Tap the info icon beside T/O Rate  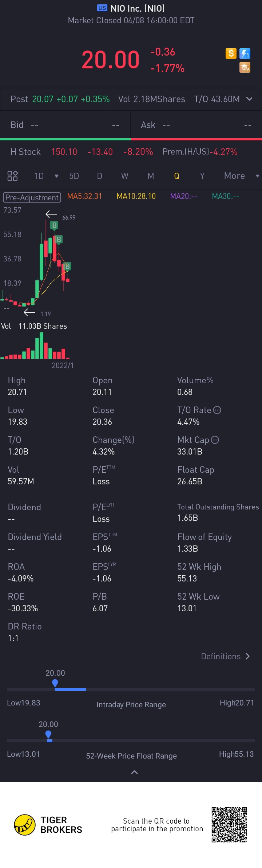217,410
